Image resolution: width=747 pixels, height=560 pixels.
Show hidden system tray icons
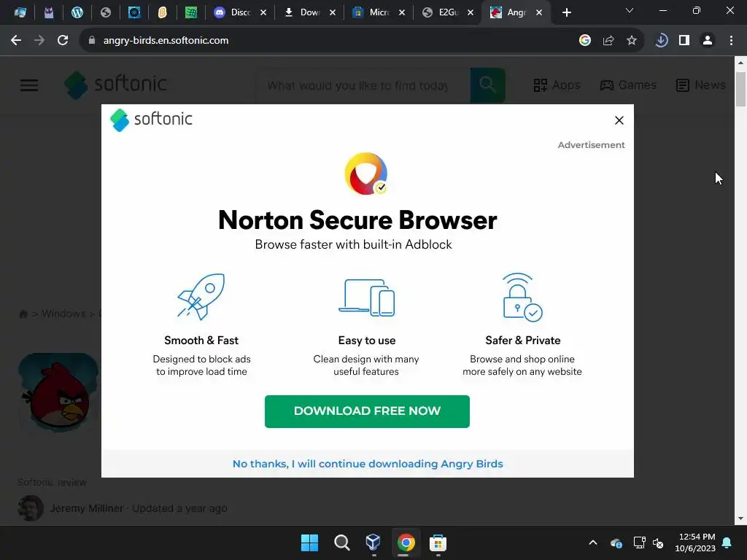pos(593,542)
